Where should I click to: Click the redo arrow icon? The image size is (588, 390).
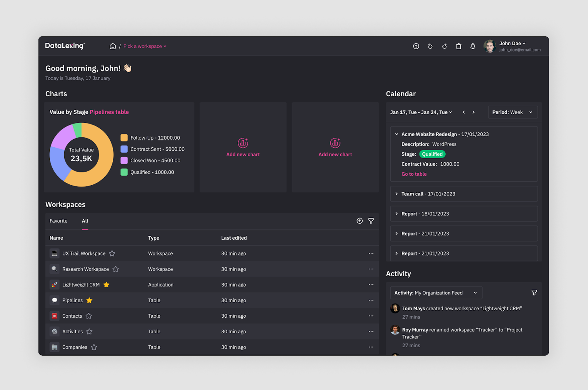tap(444, 46)
